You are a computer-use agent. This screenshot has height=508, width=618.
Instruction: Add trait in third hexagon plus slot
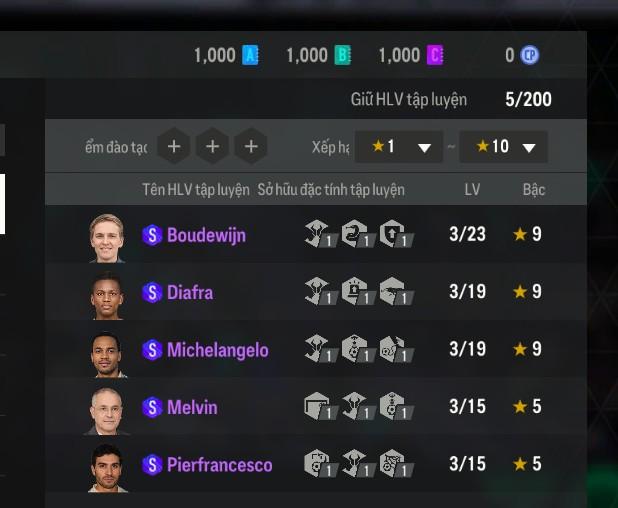251,147
